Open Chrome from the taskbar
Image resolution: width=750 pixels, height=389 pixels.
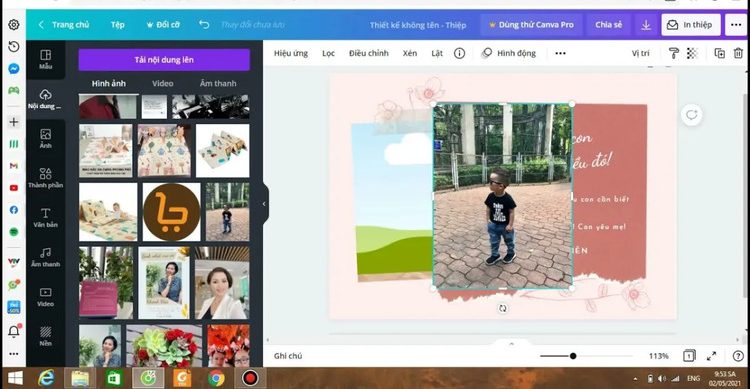pos(216,378)
